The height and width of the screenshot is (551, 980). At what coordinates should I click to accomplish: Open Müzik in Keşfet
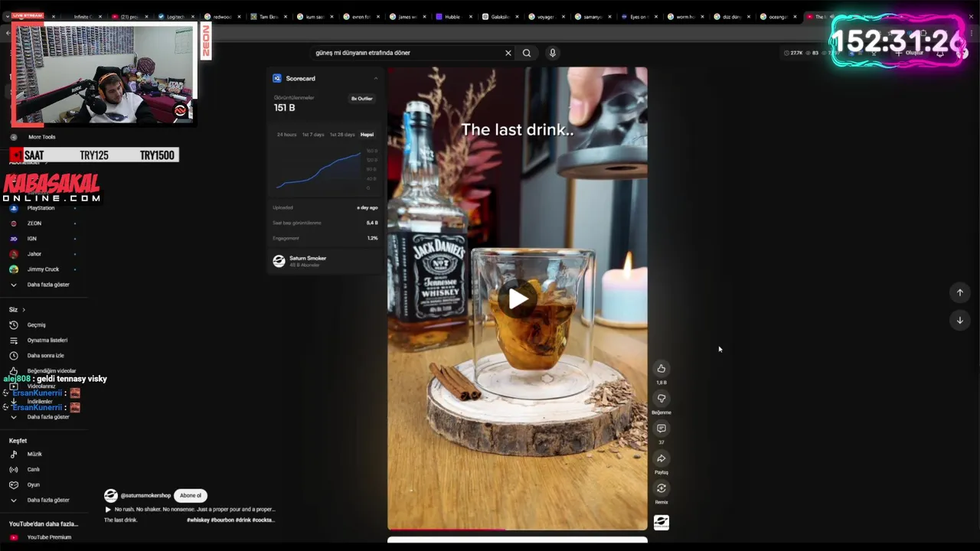pos(34,454)
